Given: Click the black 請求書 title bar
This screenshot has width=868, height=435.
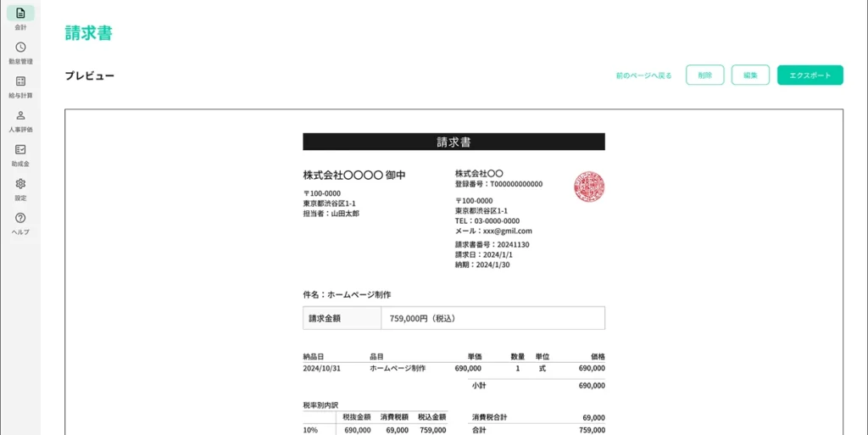Looking at the screenshot, I should (x=453, y=142).
